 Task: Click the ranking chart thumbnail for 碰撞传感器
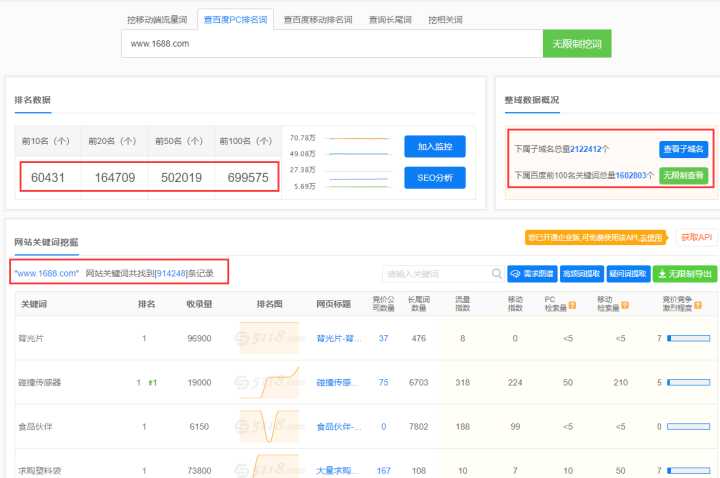269,382
